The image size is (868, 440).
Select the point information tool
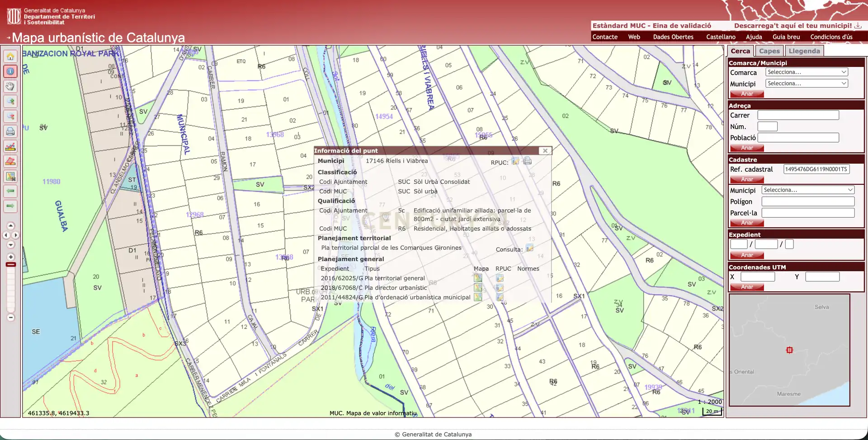(x=10, y=71)
